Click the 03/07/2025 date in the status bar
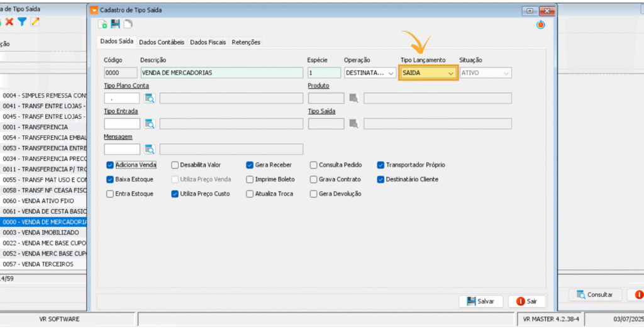The width and height of the screenshot is (644, 329). click(628, 319)
